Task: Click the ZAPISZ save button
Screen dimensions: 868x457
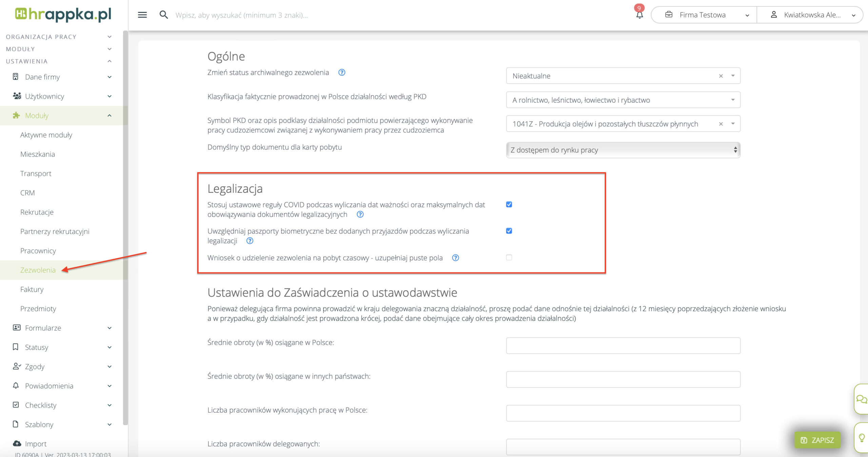Action: tap(817, 440)
